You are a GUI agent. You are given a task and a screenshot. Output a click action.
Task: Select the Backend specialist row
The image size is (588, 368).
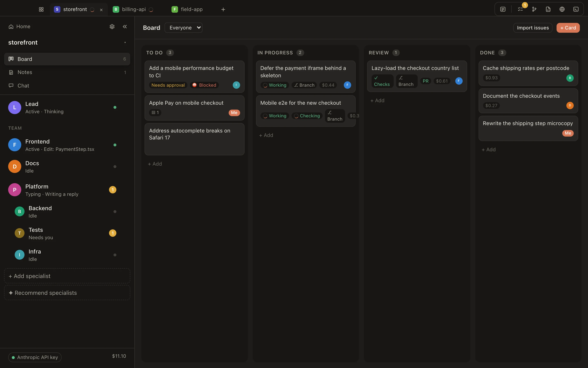point(67,212)
